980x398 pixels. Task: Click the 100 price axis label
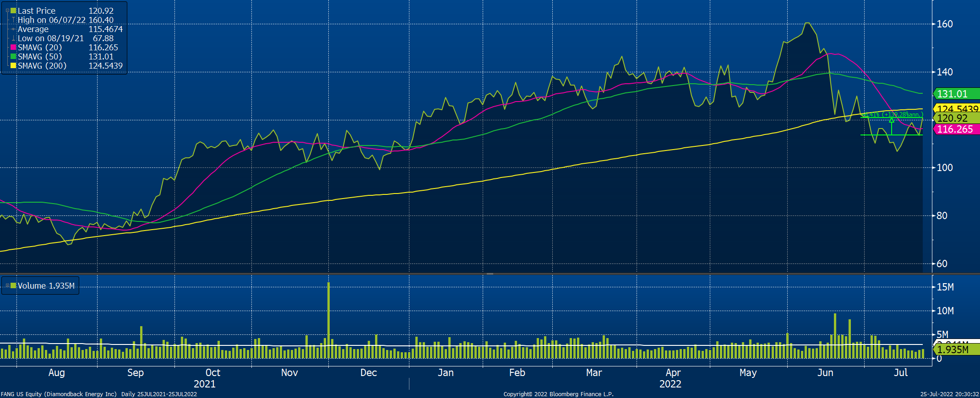[945, 167]
